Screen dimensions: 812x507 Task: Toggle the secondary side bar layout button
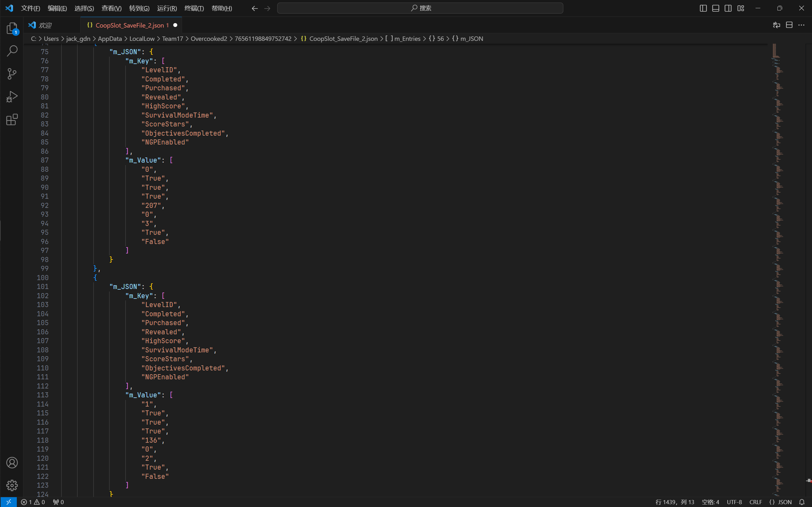(x=728, y=8)
